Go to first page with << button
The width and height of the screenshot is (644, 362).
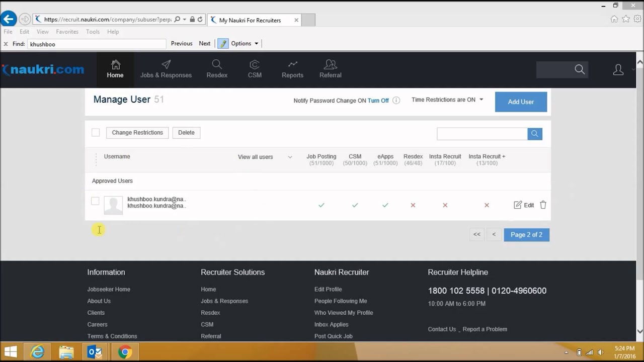pos(477,234)
